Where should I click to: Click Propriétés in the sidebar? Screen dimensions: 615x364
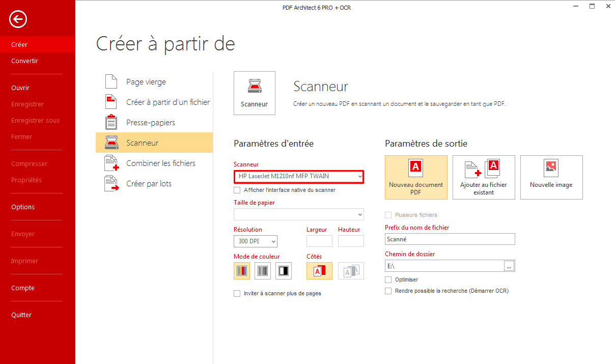point(26,180)
